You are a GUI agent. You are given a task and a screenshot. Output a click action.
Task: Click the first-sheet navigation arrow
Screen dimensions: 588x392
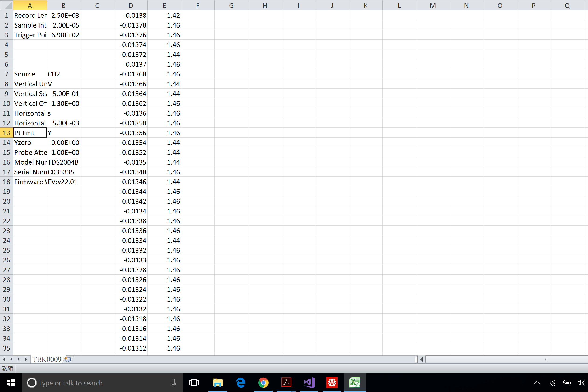click(x=4, y=359)
